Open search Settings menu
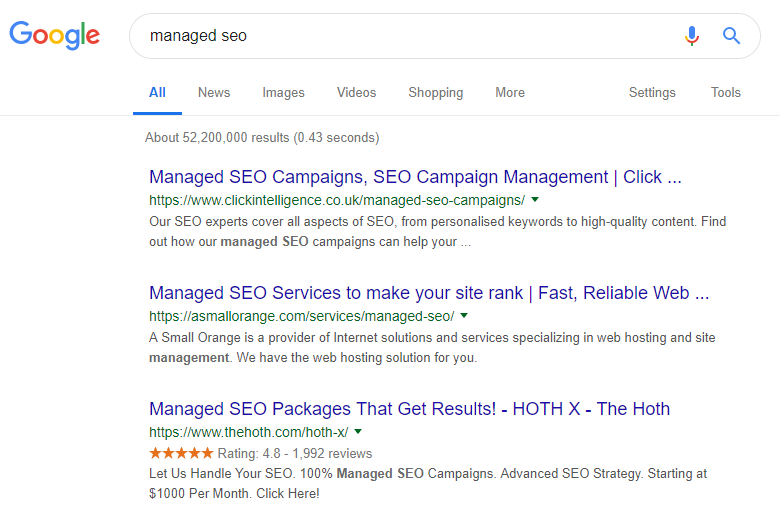This screenshot has height=516, width=780. pyautogui.click(x=652, y=93)
